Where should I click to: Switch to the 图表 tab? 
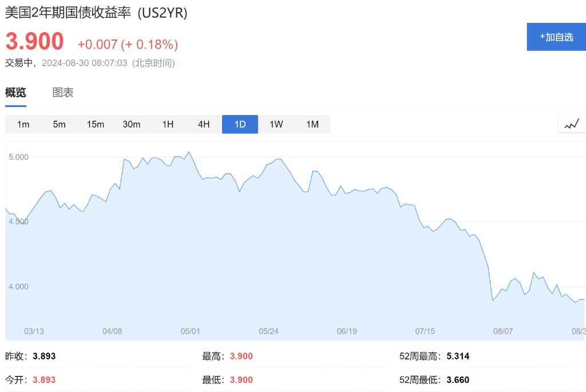[x=63, y=92]
